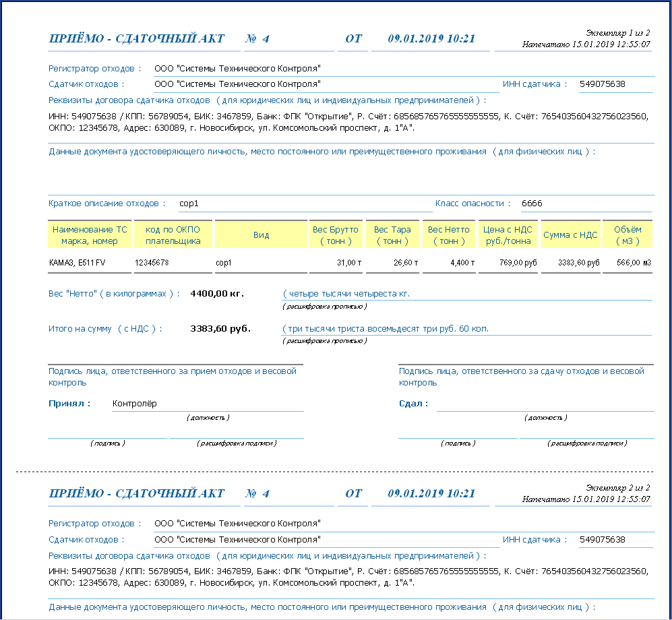This screenshot has height=620, width=672.
Task: Select the "Объём (м3)" column header
Action: click(627, 235)
